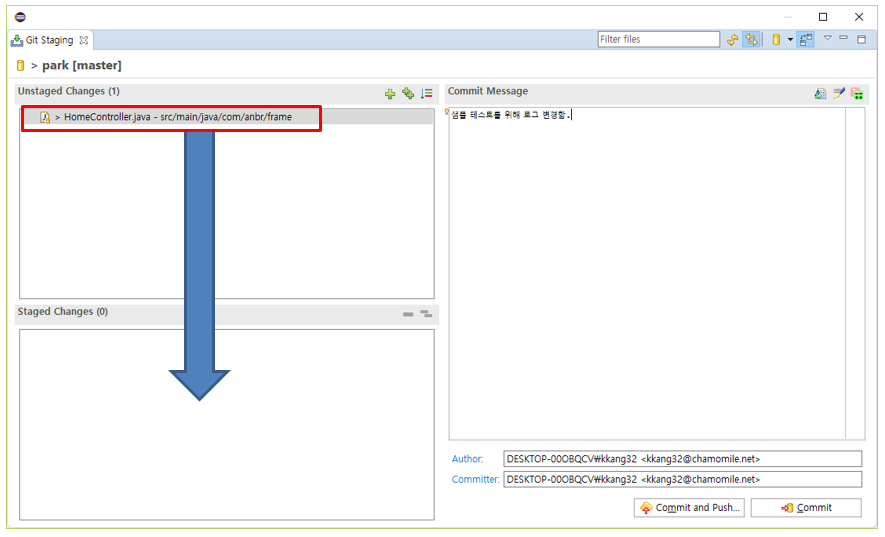Viewport: 885px width, 537px height.
Task: Open dropdown arrow next to repository icon
Action: 790,40
